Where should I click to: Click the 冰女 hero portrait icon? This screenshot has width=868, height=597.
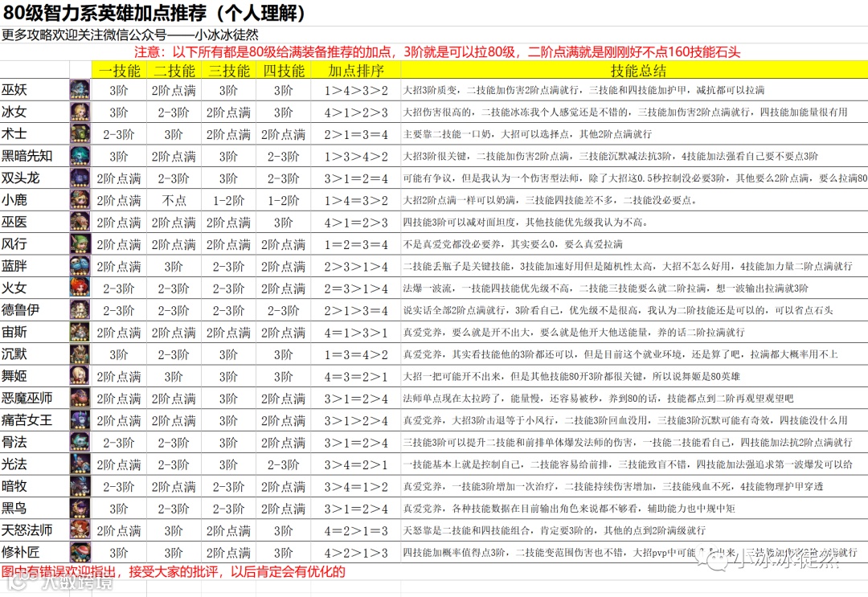pos(80,112)
